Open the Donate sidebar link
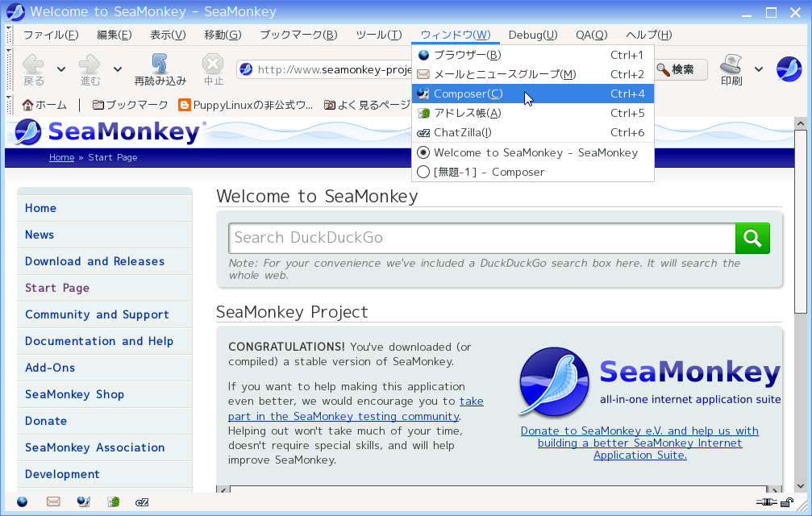The height and width of the screenshot is (516, 812). (46, 421)
